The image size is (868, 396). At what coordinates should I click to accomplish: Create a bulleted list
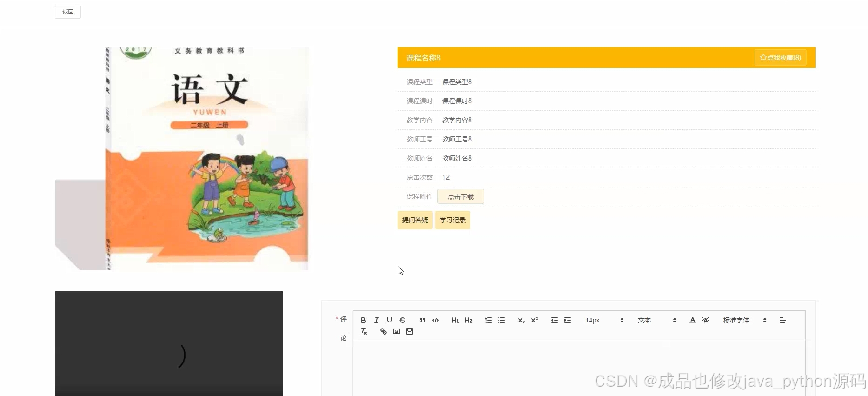pyautogui.click(x=502, y=320)
